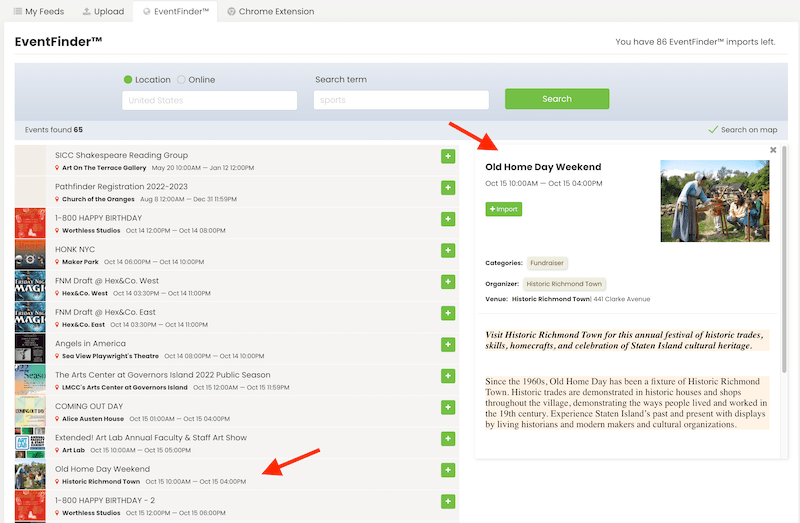This screenshot has height=523, width=800.
Task: Add Old Home Day Weekend plus icon in list
Action: 448,470
